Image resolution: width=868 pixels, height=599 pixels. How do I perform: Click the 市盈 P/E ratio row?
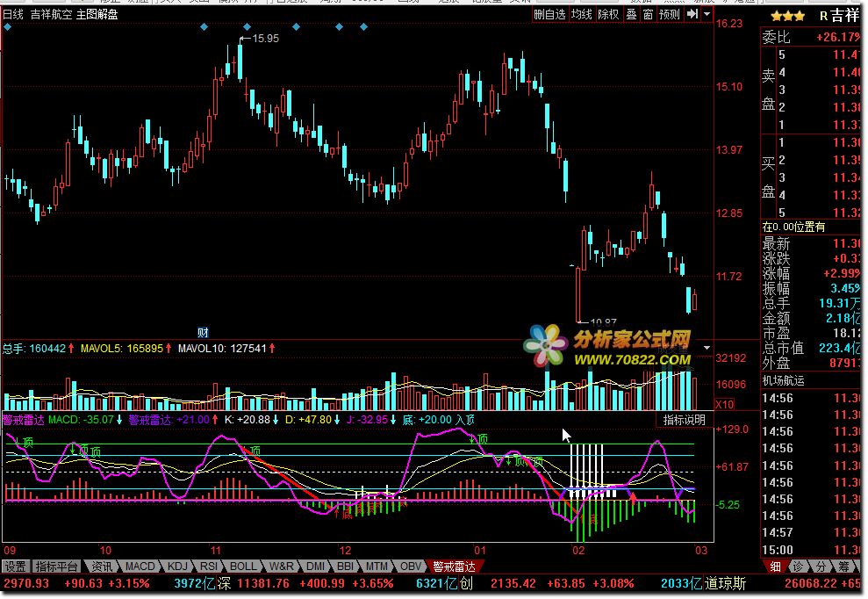click(811, 333)
